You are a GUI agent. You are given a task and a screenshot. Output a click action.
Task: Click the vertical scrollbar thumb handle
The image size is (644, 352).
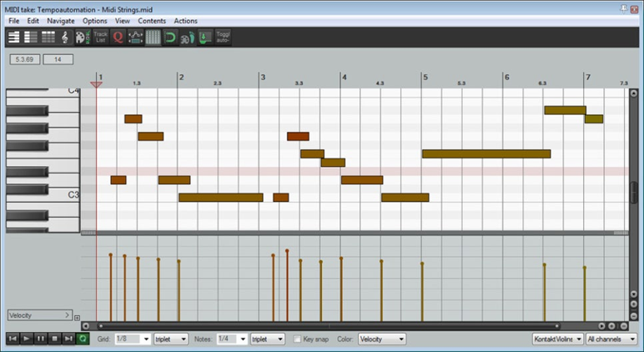tap(634, 192)
